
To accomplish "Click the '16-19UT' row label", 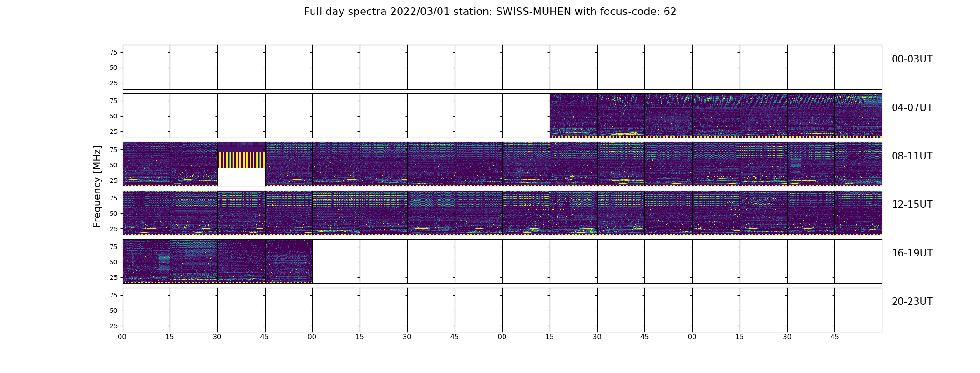I will pyautogui.click(x=912, y=253).
